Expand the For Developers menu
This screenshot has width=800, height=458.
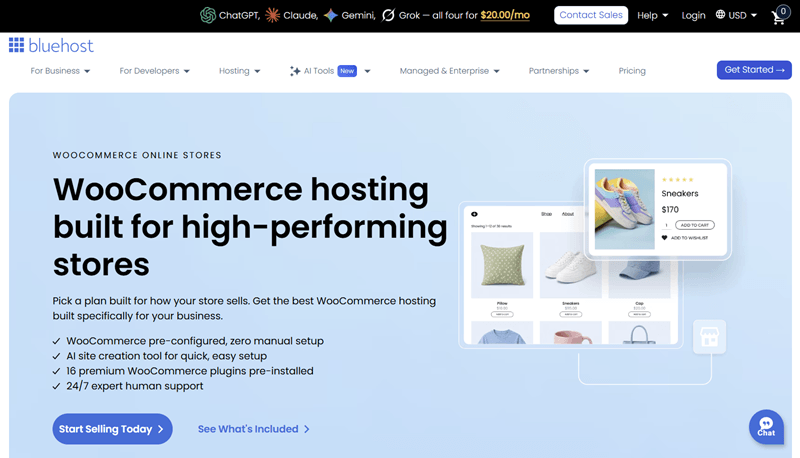point(155,71)
